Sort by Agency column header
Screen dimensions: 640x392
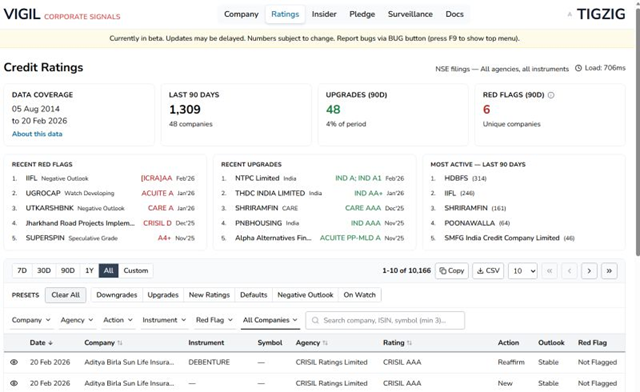click(312, 343)
